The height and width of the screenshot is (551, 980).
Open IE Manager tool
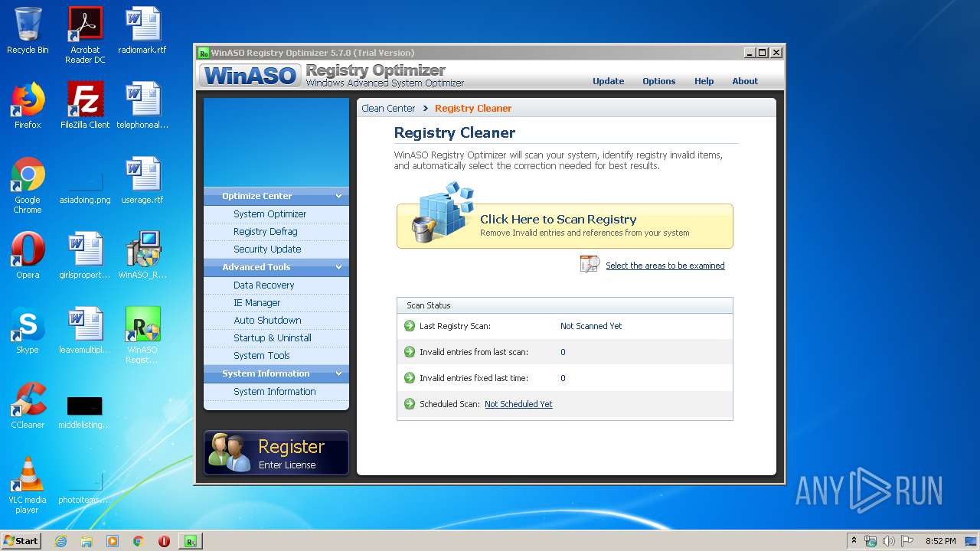click(257, 303)
